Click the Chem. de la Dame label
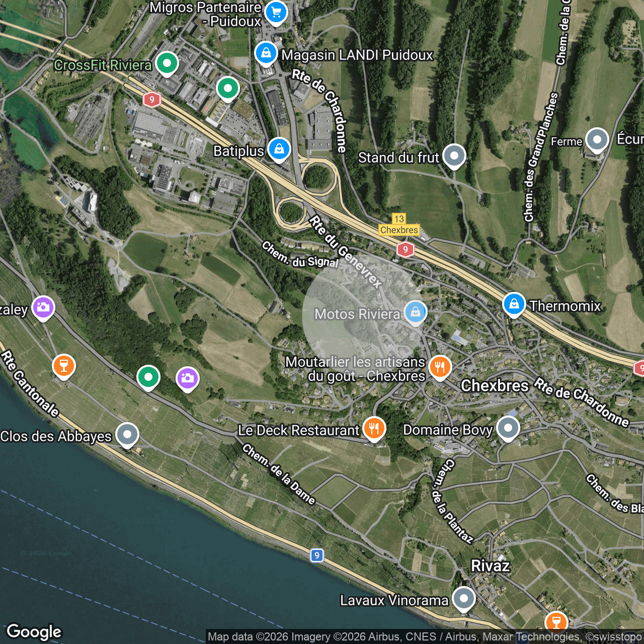This screenshot has height=644, width=644. [279, 474]
